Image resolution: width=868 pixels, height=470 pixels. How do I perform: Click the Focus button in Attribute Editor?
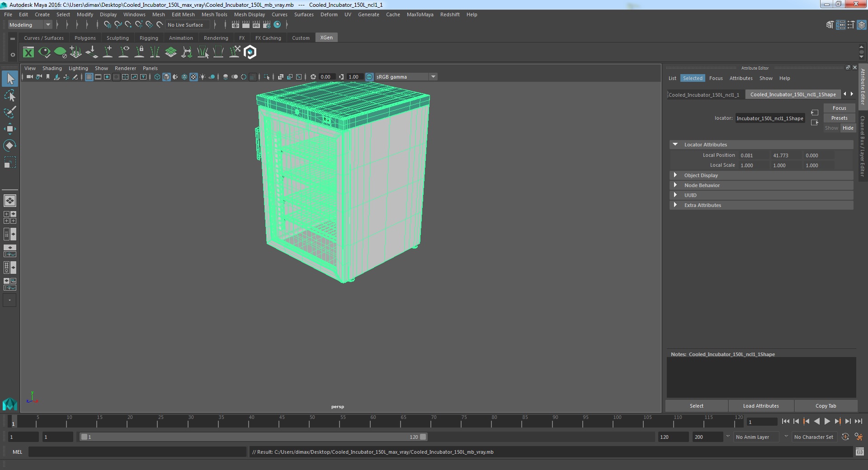point(839,108)
